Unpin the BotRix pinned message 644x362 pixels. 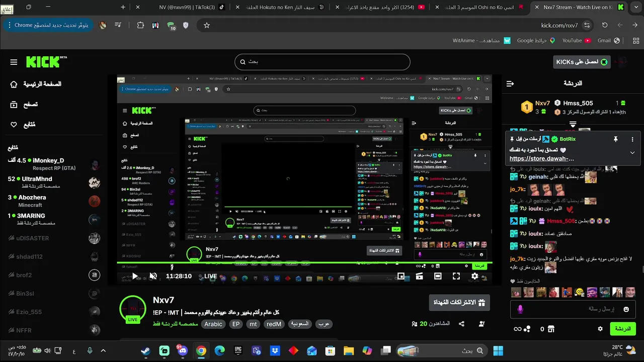point(615,139)
